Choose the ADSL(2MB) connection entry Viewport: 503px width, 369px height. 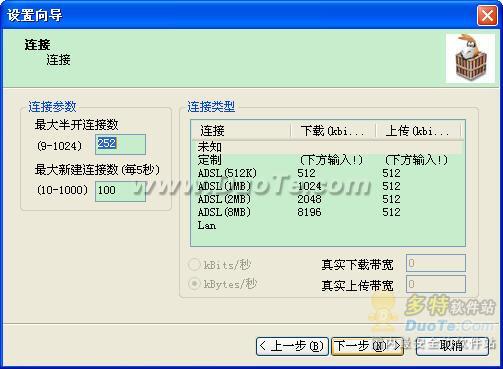(328, 199)
